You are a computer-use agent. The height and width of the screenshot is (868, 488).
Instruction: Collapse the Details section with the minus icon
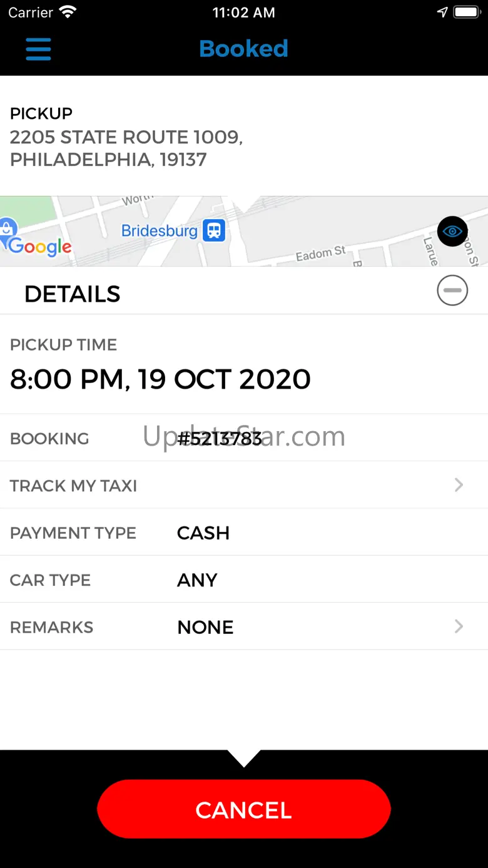(452, 290)
